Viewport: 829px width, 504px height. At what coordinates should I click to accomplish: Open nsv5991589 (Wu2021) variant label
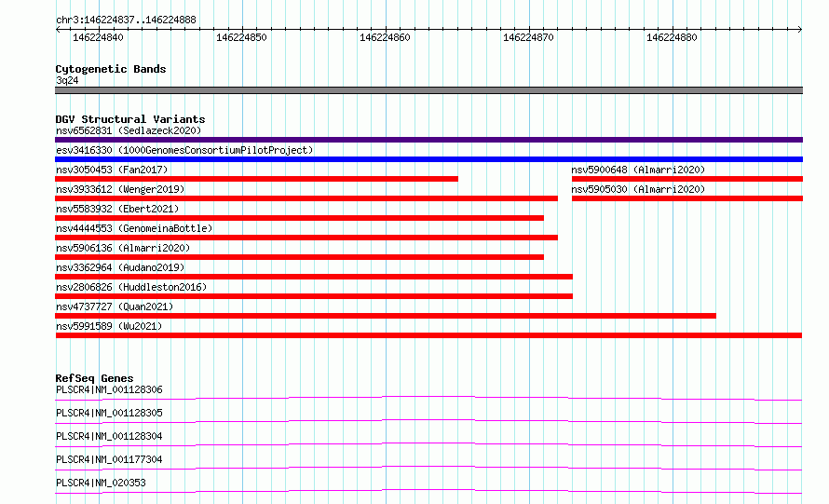tap(109, 326)
